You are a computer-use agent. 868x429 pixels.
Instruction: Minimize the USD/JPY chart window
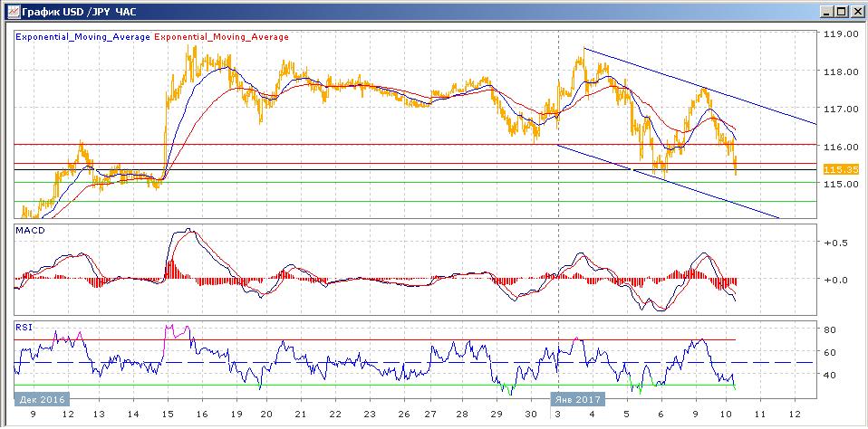(x=826, y=12)
